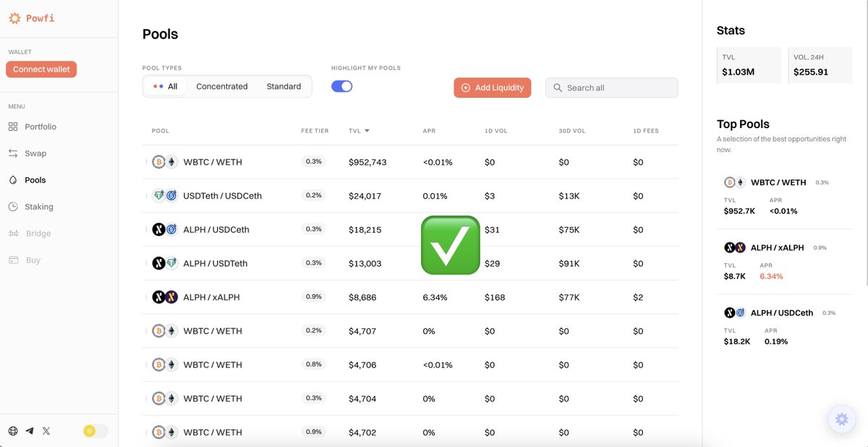The height and width of the screenshot is (447, 868).
Task: Toggle Highlight My Pools switch
Action: pos(341,86)
